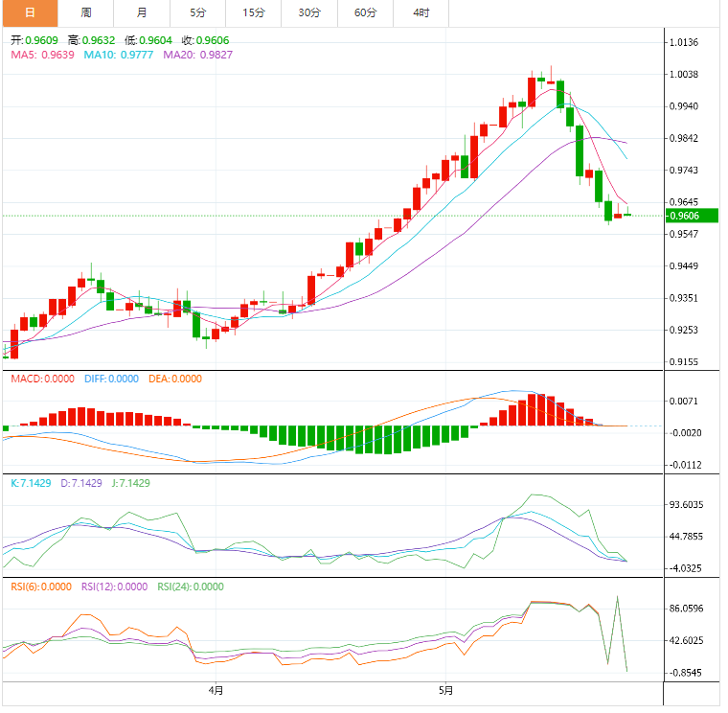Open the 30分 timeframe tab
The height and width of the screenshot is (713, 728).
pos(309,13)
